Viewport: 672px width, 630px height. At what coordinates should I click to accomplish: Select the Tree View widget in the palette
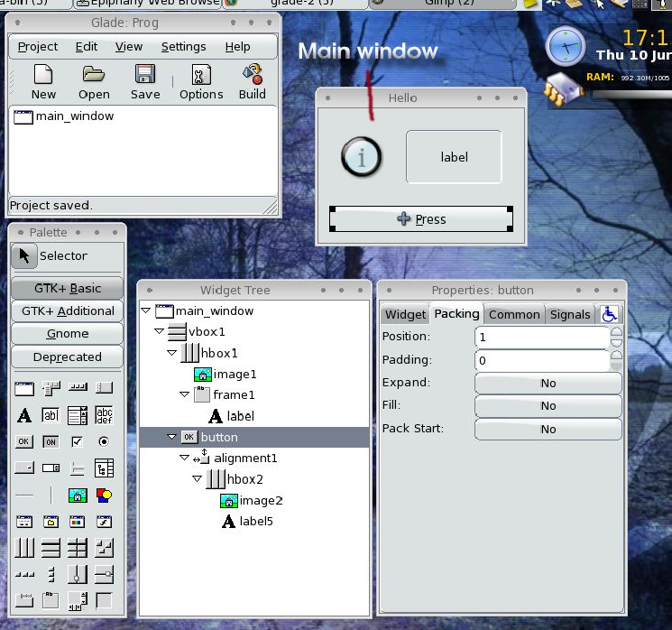[104, 468]
